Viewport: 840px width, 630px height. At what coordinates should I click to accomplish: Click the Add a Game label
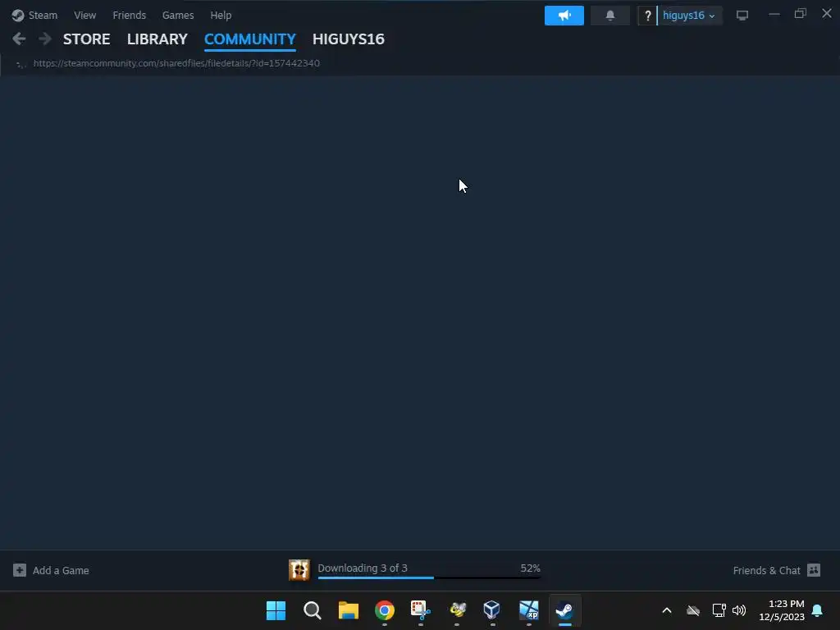[x=61, y=571]
